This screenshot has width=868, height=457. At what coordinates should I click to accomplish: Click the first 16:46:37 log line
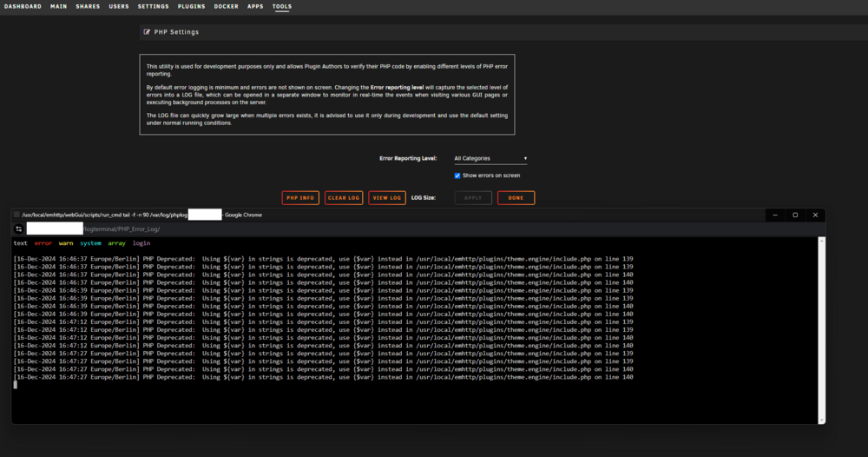(x=323, y=259)
